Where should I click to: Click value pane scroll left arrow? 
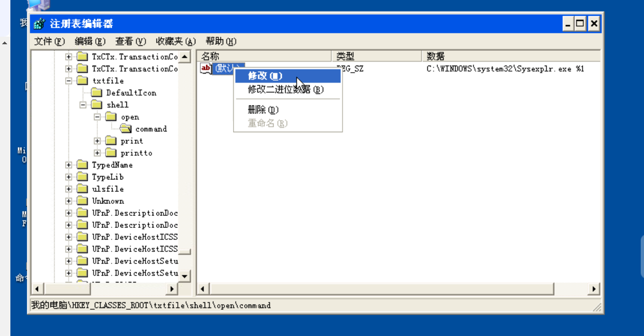click(x=202, y=289)
